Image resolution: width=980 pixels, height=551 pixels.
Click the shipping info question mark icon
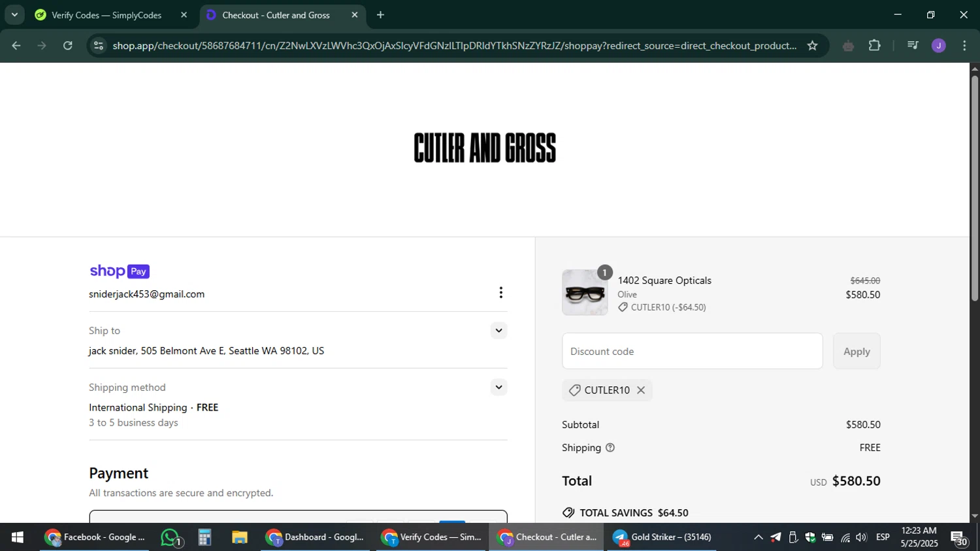click(610, 448)
